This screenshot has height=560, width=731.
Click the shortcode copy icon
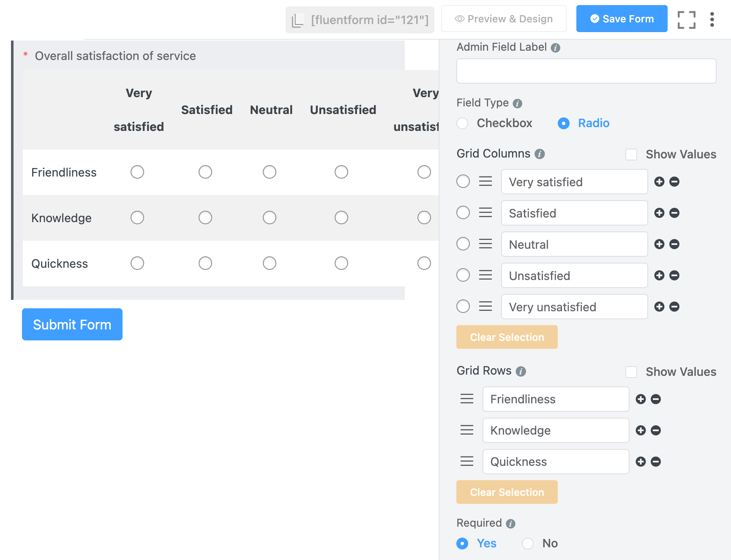298,19
